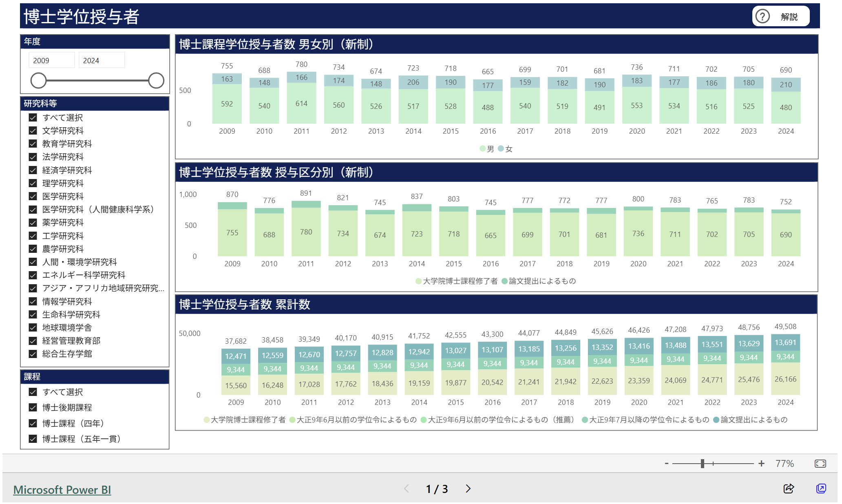Click the 解説 button
This screenshot has width=842, height=504.
coord(789,17)
